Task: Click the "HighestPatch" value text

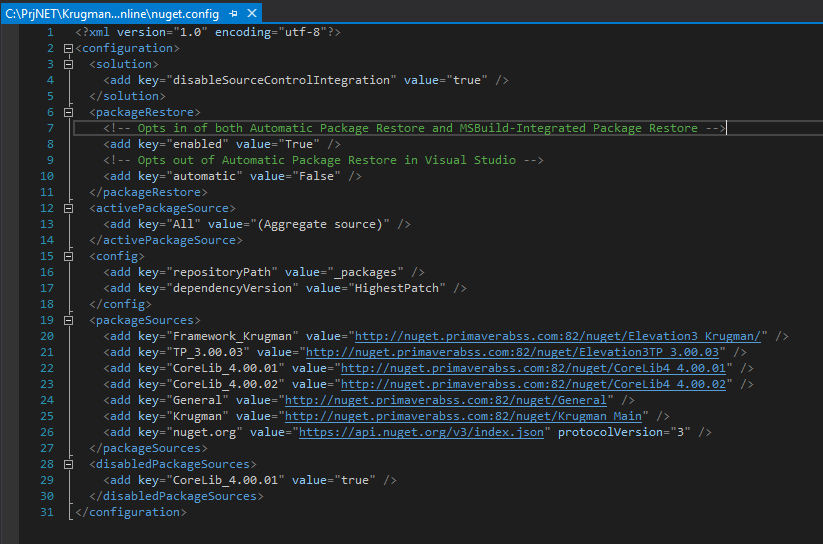Action: pyautogui.click(x=397, y=288)
